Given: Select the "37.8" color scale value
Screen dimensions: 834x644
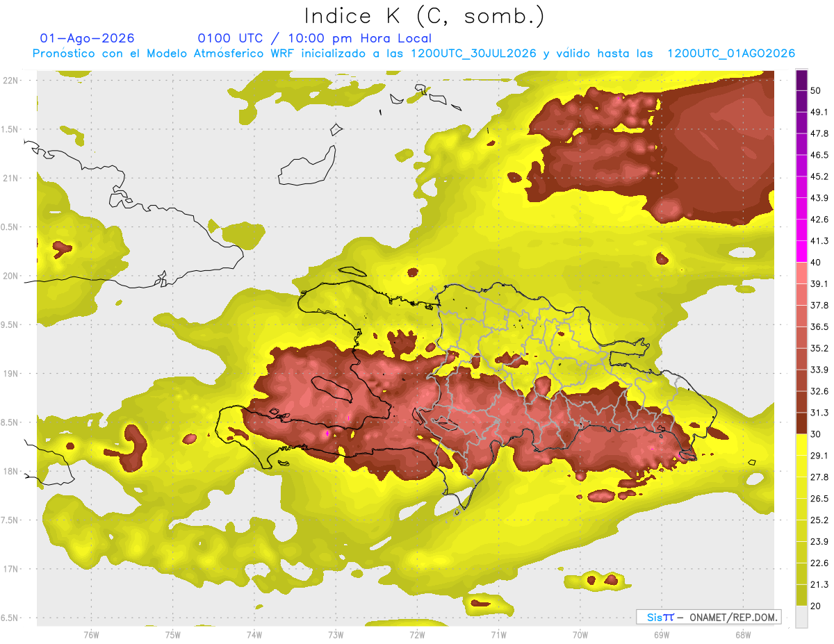Looking at the screenshot, I should pos(820,306).
